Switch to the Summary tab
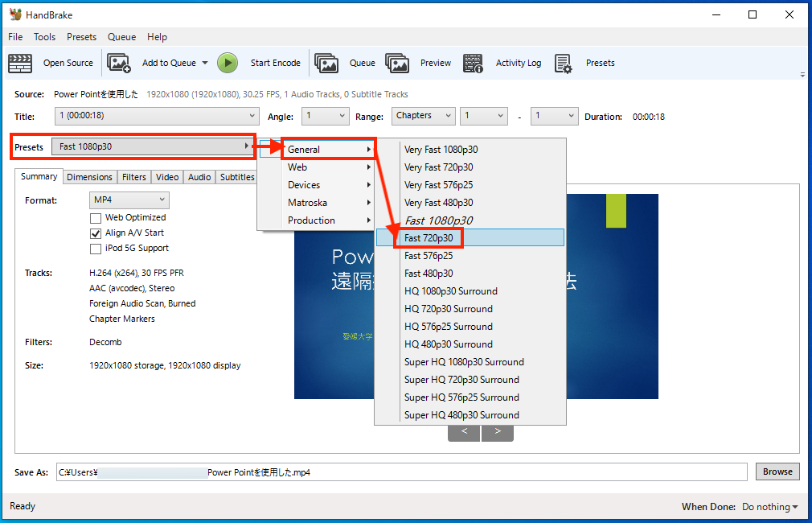 (x=39, y=176)
